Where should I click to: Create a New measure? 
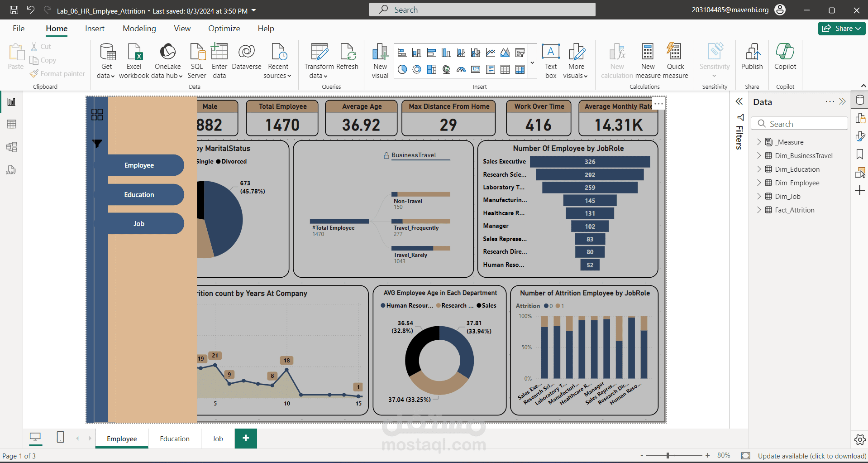[648, 61]
